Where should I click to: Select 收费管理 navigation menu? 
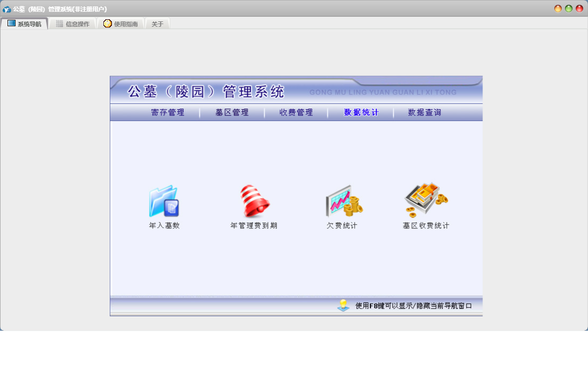pyautogui.click(x=296, y=112)
